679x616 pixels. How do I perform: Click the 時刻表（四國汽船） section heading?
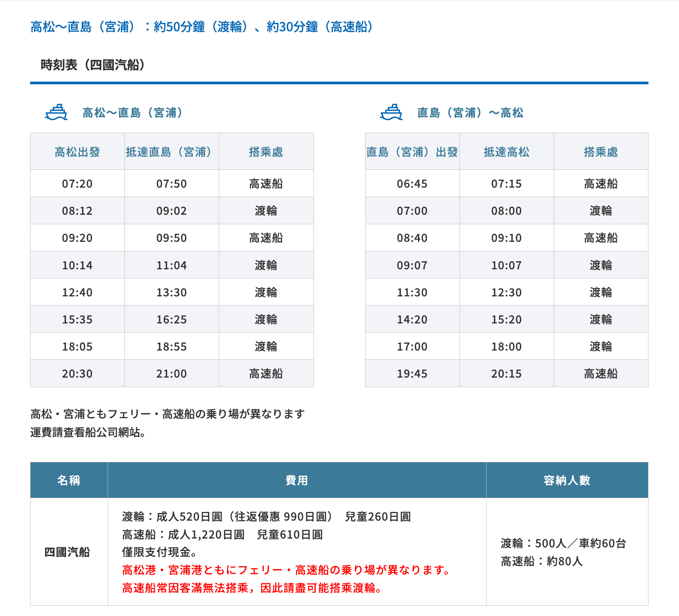(93, 65)
